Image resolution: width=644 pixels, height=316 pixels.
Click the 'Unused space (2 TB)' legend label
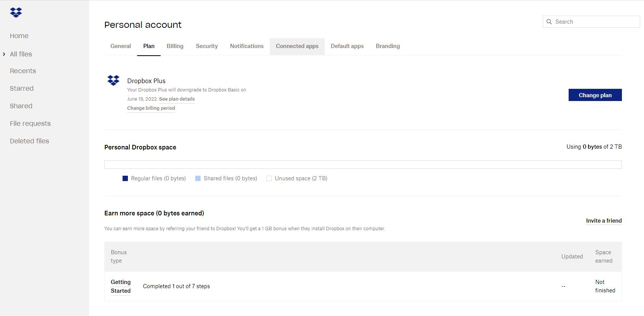(x=301, y=178)
